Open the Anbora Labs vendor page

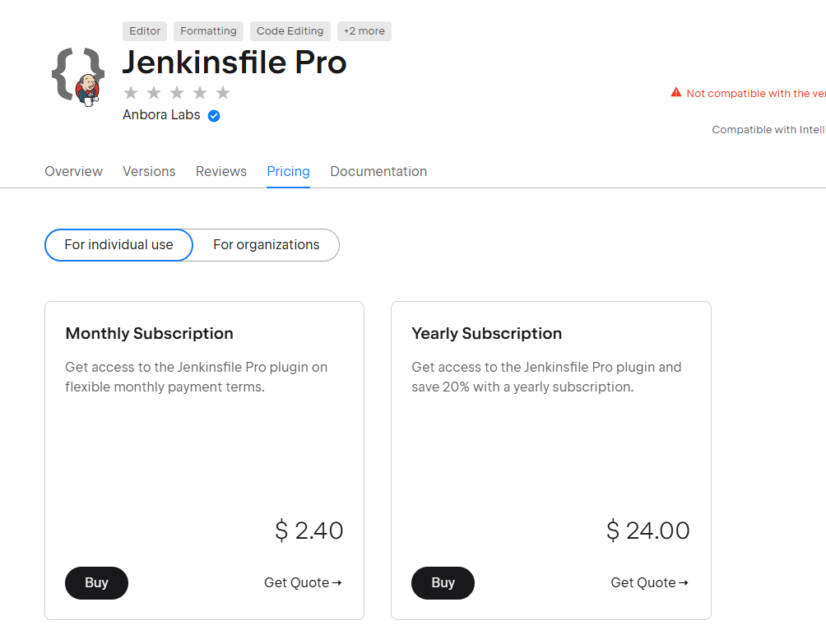tap(161, 115)
